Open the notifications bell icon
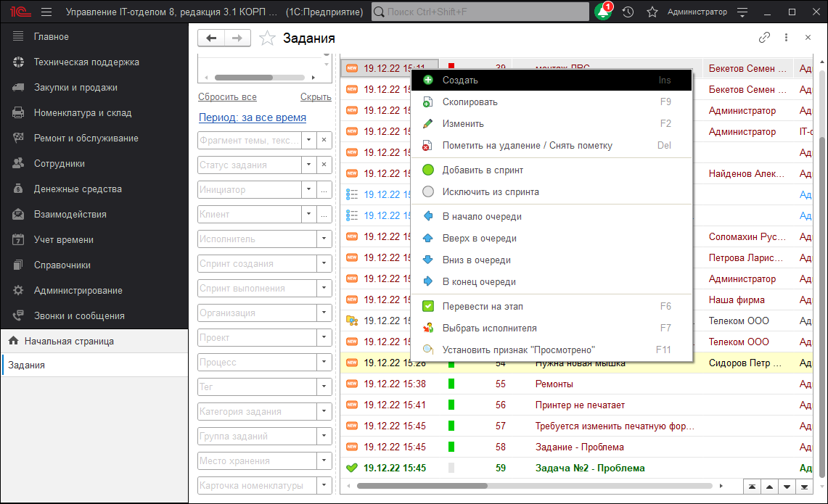The height and width of the screenshot is (504, 828). tap(603, 12)
